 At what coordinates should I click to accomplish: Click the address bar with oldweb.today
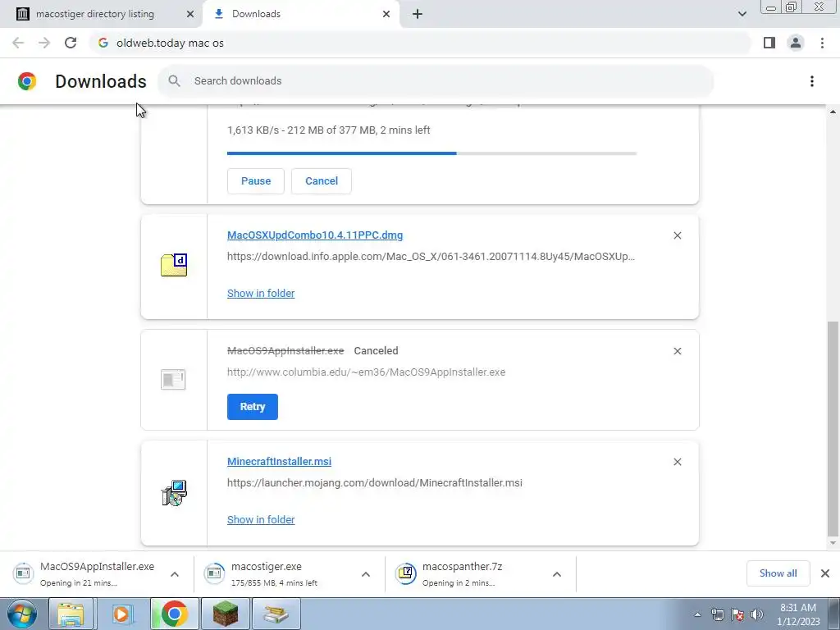coord(421,43)
